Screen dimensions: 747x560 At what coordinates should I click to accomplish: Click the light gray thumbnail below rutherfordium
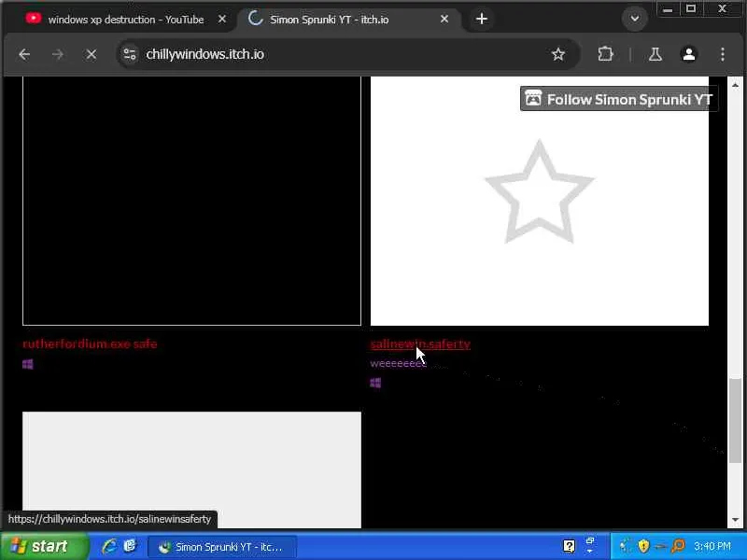(191, 469)
